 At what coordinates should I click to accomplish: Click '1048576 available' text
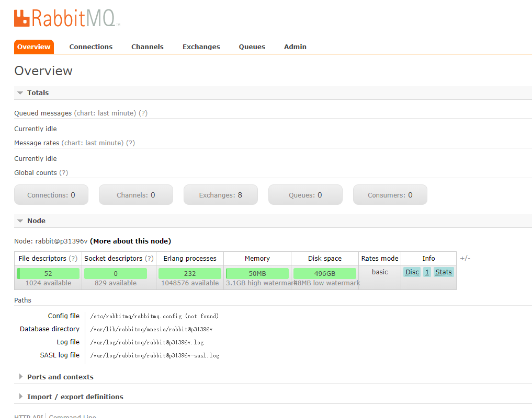(190, 283)
